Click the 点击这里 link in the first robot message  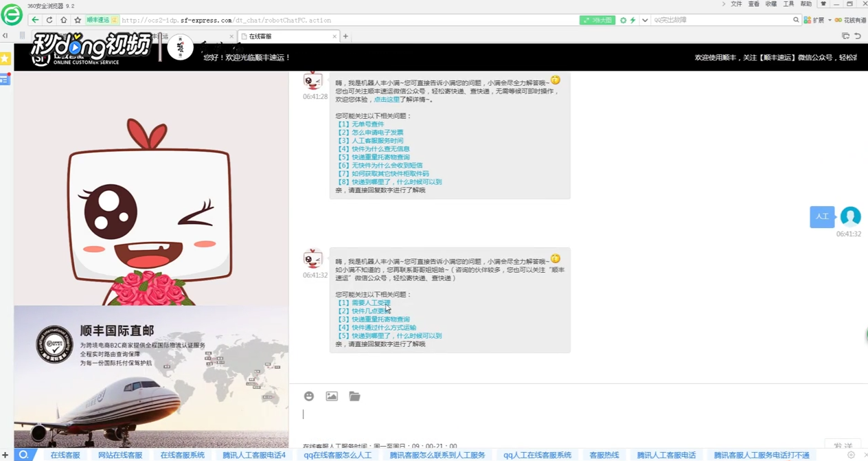(x=387, y=100)
